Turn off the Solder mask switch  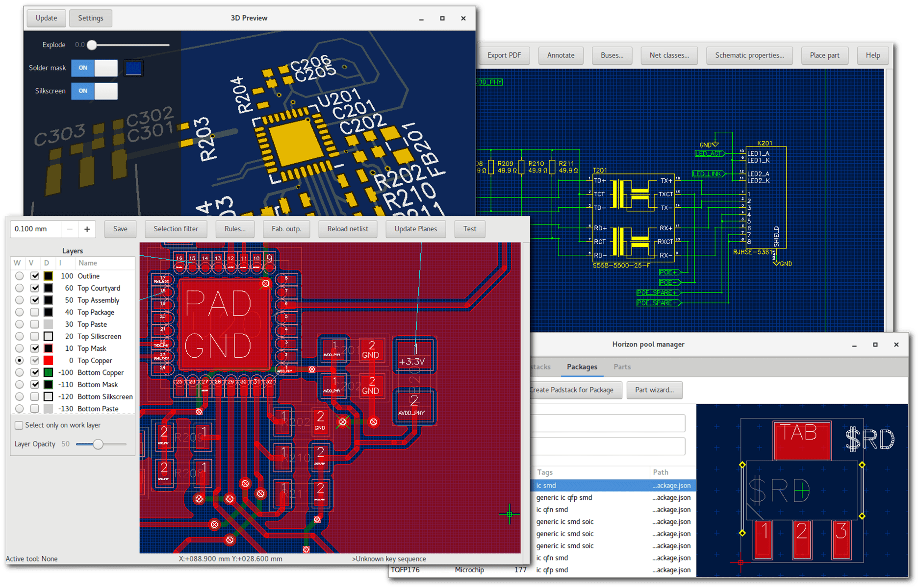click(95, 68)
